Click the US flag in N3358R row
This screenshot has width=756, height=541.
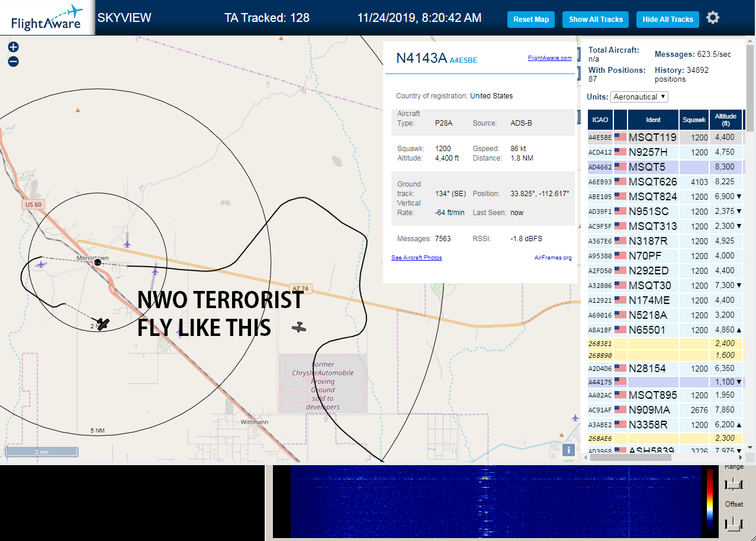pos(620,425)
